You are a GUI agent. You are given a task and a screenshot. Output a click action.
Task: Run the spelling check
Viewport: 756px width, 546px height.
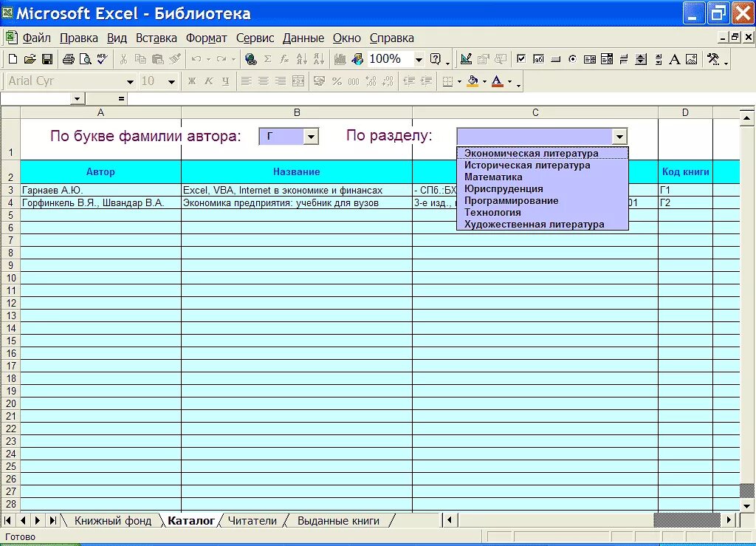tap(102, 59)
